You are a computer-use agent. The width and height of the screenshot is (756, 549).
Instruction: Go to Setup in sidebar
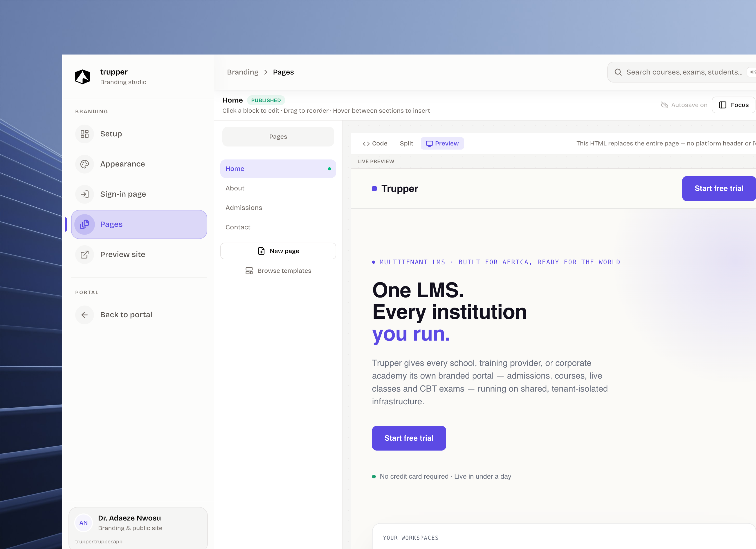pos(139,134)
